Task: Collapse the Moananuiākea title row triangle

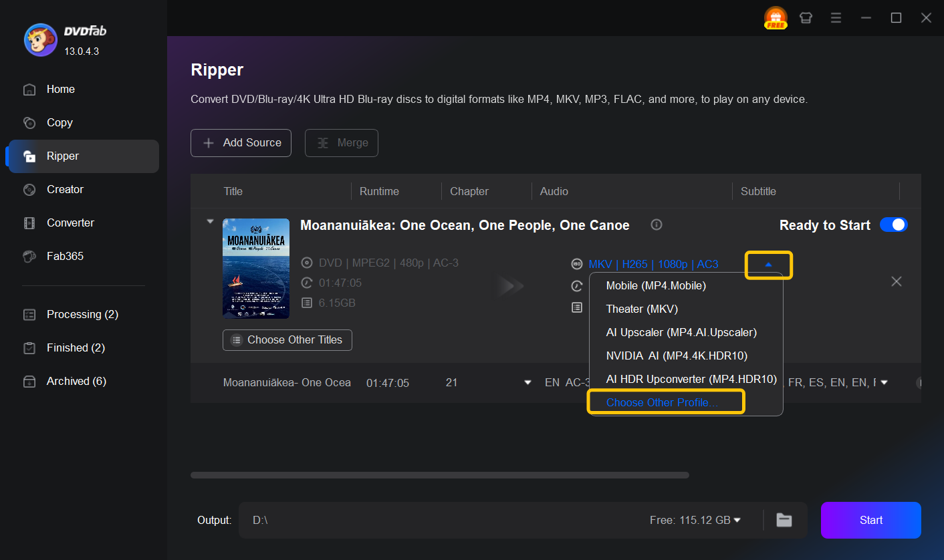Action: [210, 221]
